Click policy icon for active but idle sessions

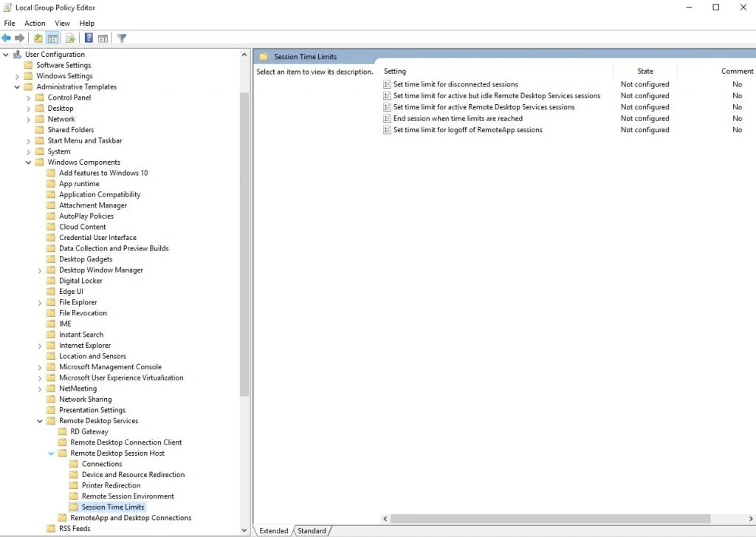[x=387, y=96]
